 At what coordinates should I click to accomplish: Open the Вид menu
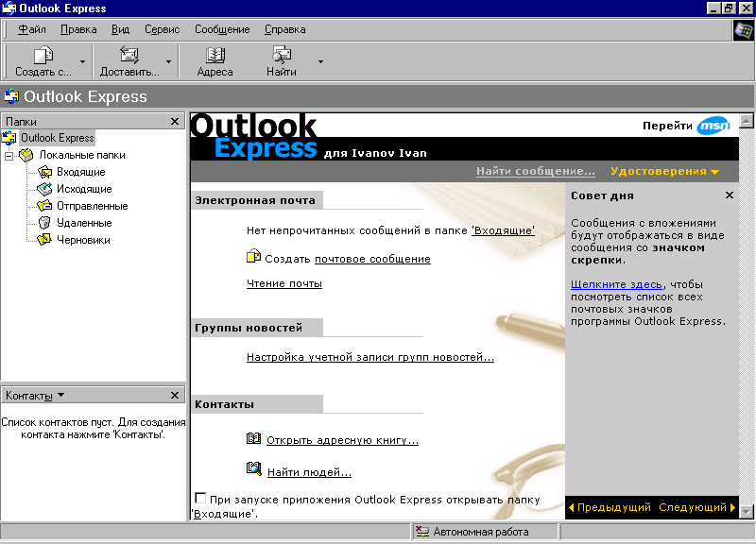(120, 29)
